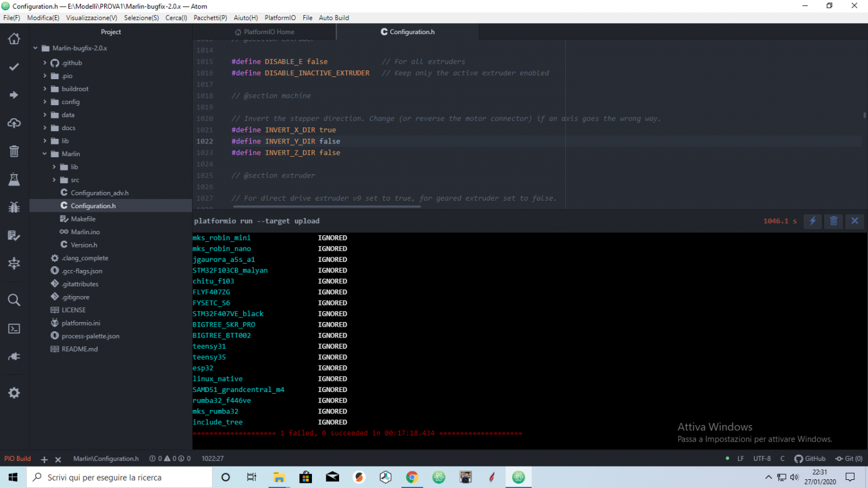868x488 pixels.
Task: Open Google Chrome from the taskbar
Action: (412, 477)
